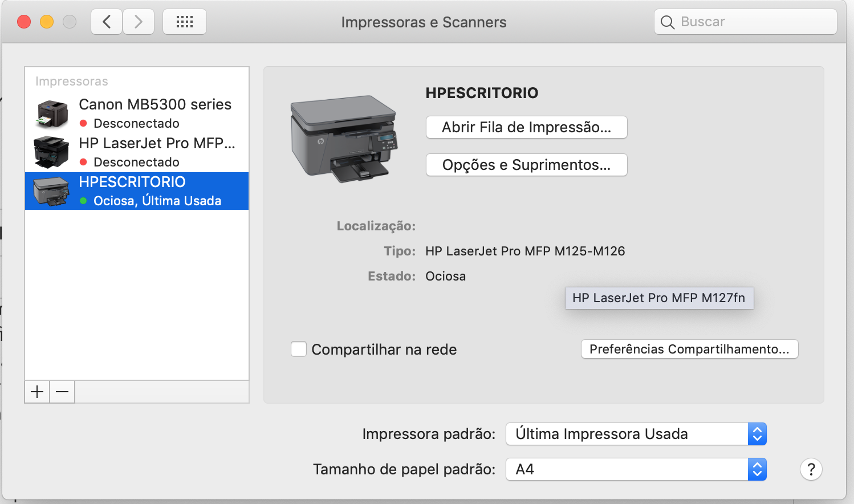
Task: Click Preferências Compartilhamento button
Action: (689, 349)
